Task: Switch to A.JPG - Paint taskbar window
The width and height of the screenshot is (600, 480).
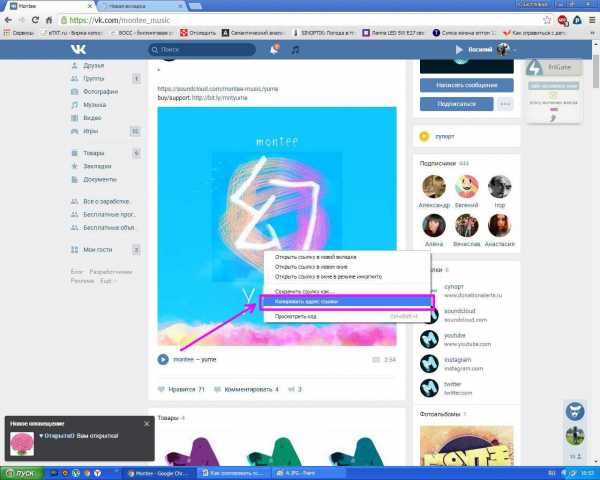Action: pyautogui.click(x=309, y=473)
